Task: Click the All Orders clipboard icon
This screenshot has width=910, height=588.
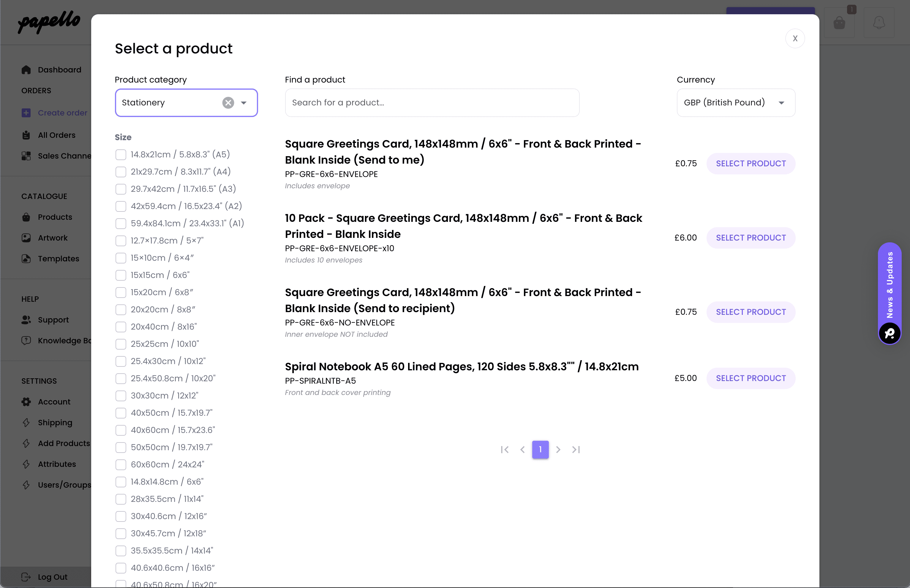Action: [26, 135]
